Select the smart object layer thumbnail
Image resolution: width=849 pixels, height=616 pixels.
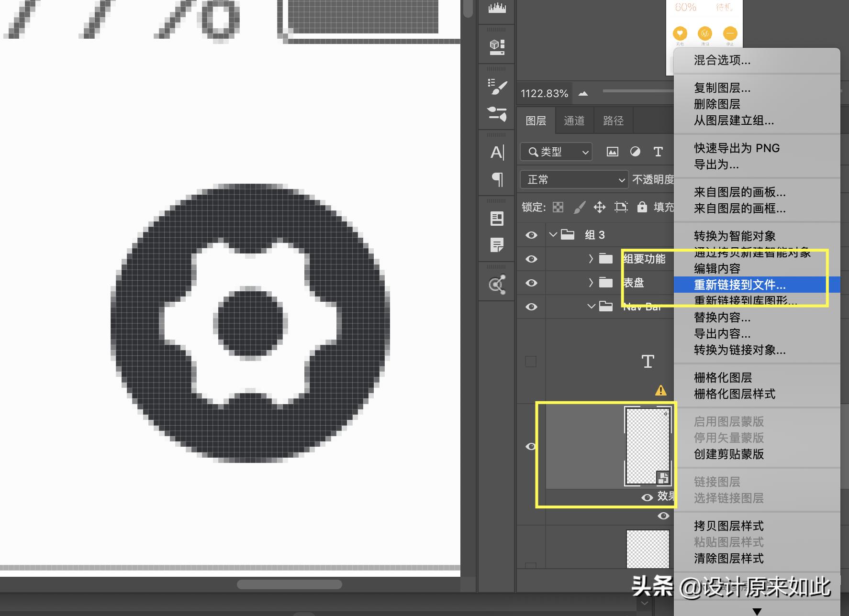[648, 446]
